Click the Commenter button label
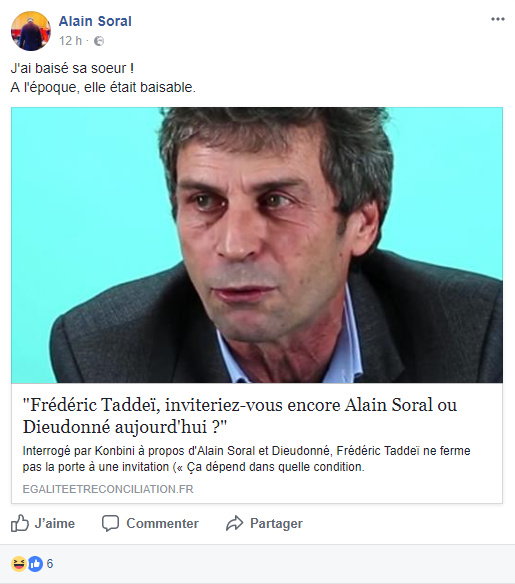The image size is (515, 584). point(163,524)
